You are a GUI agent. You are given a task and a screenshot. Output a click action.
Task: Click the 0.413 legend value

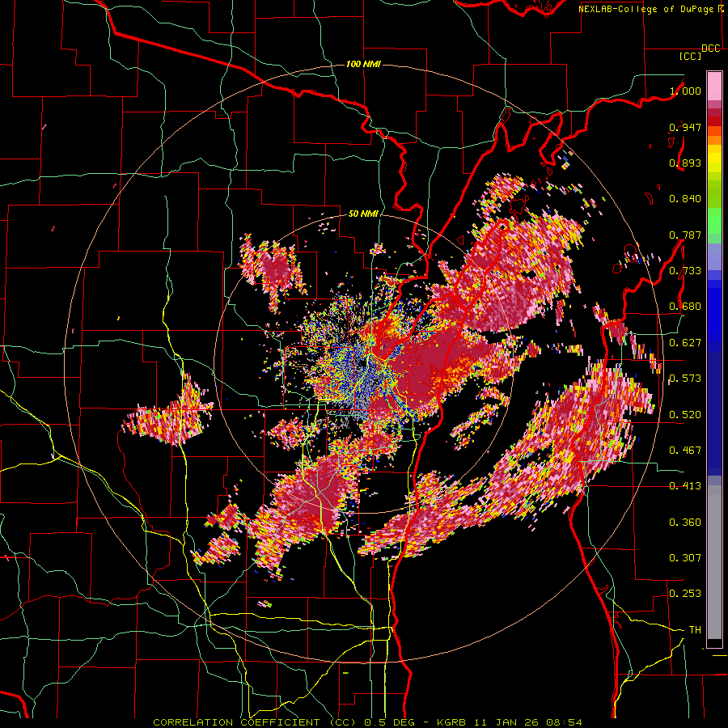[x=685, y=486]
